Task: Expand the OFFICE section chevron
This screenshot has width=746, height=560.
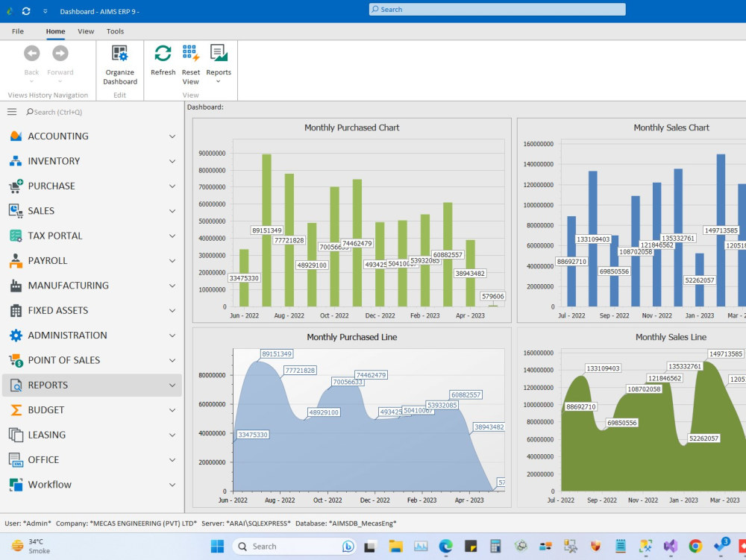Action: pos(172,460)
